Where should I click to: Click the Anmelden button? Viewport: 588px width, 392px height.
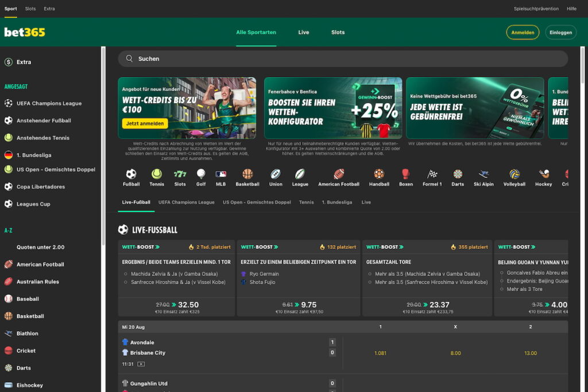click(x=523, y=32)
